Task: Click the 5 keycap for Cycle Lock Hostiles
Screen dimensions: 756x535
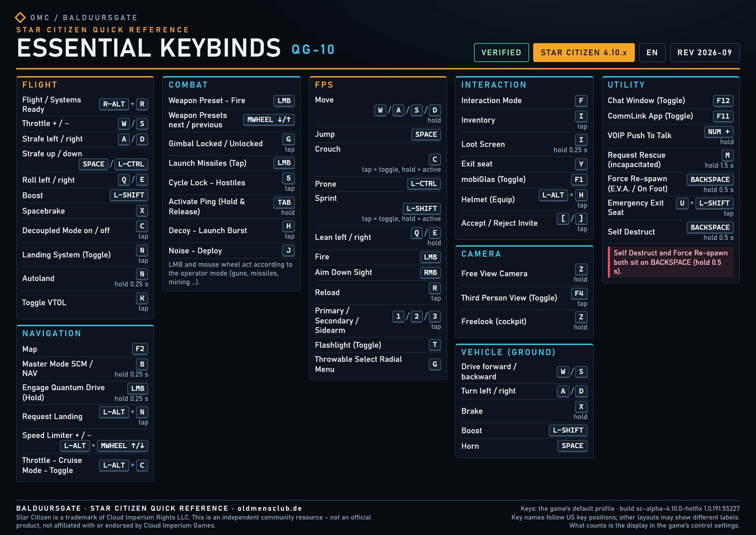Action: pos(288,178)
